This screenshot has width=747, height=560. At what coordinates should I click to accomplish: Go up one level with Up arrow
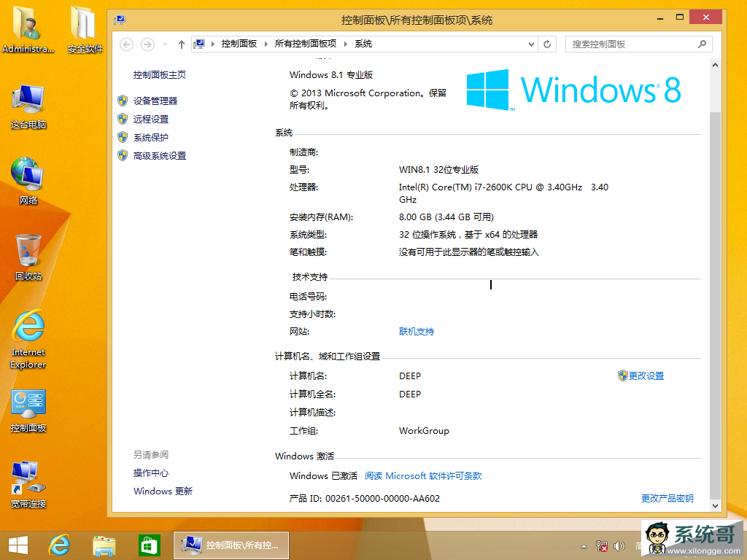click(182, 44)
